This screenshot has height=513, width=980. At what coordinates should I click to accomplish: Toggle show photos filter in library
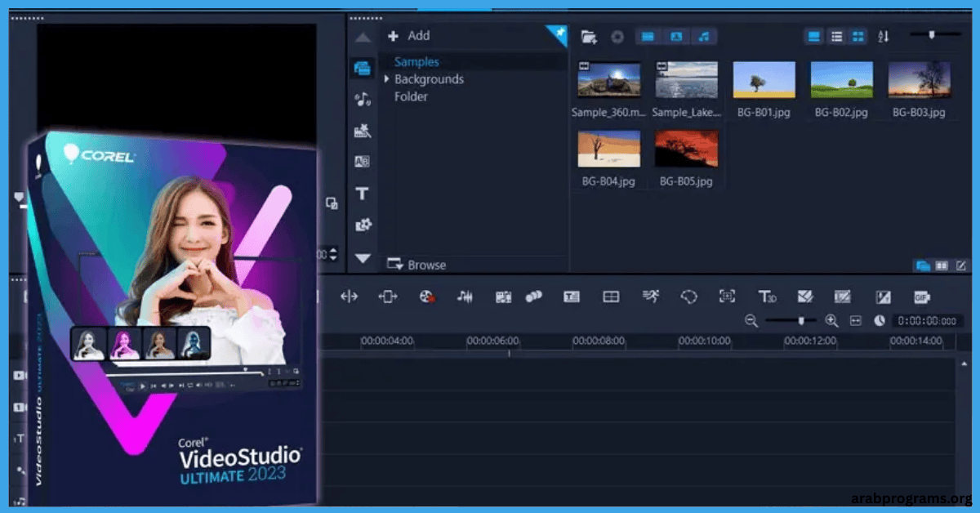pos(675,36)
